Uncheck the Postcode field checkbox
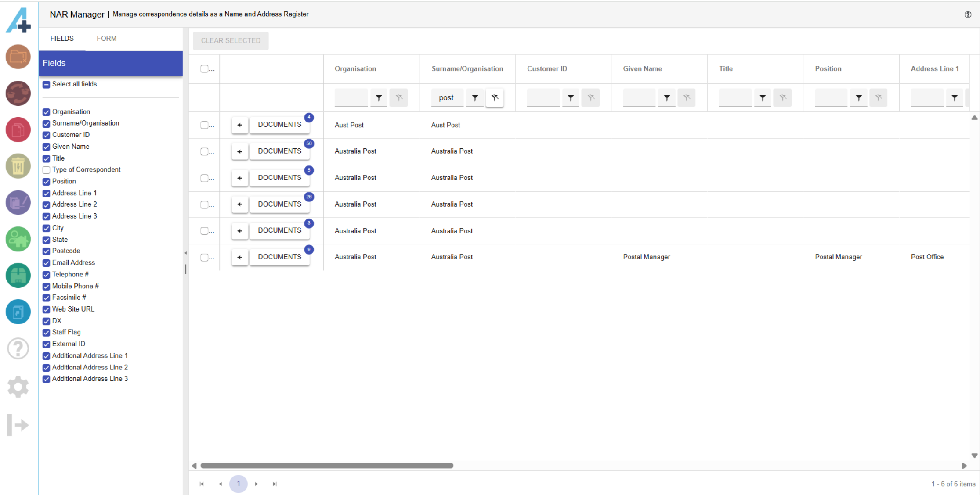 pos(46,251)
